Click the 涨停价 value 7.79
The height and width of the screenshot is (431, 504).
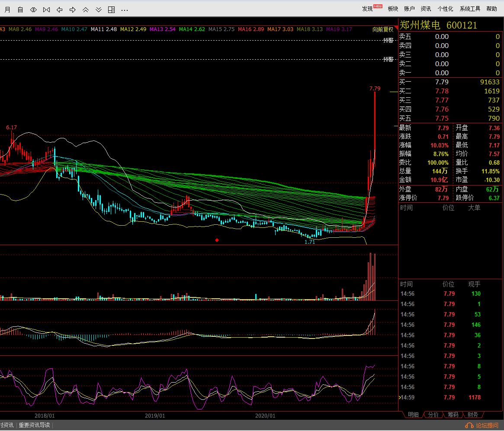tap(443, 198)
